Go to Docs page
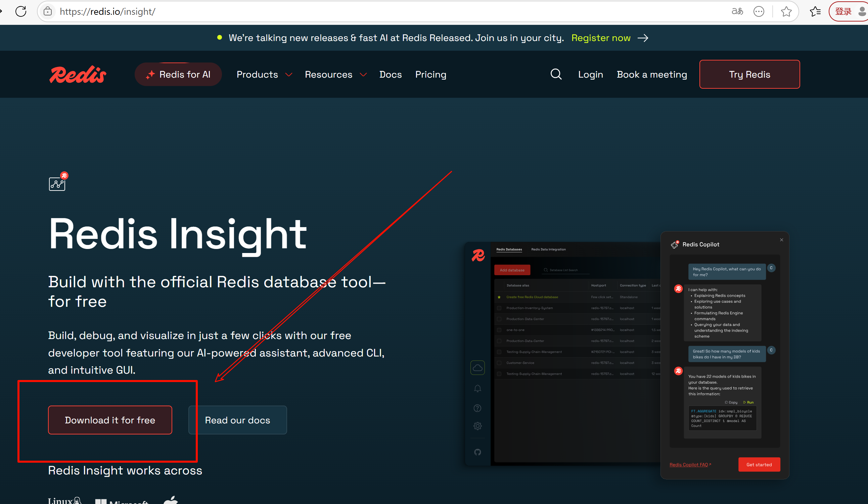The image size is (868, 504). (391, 75)
